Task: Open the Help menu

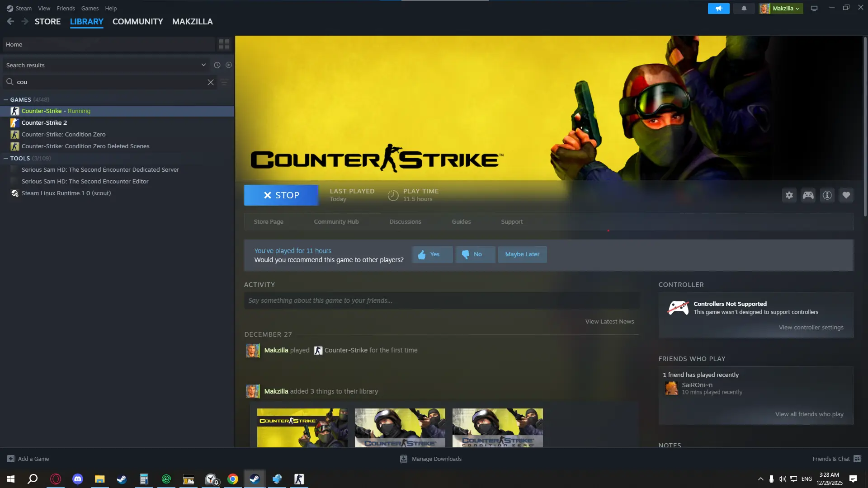Action: [111, 9]
